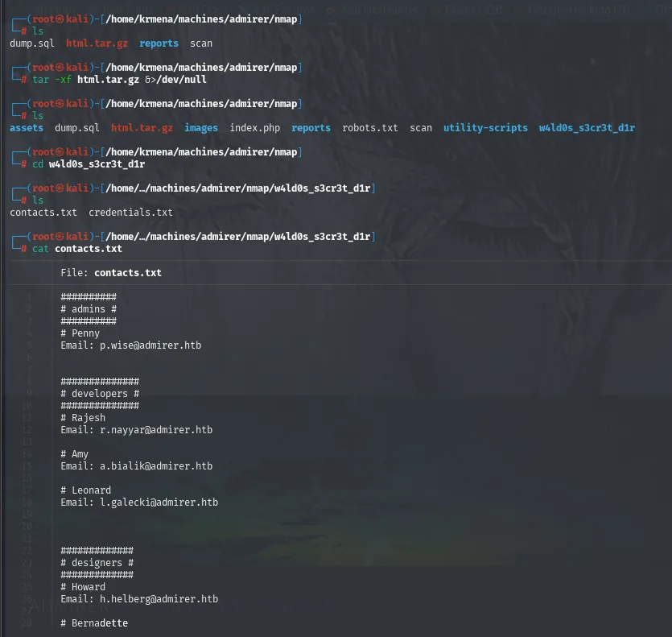Select the '# developers #' section heading
The image size is (672, 637).
[100, 393]
